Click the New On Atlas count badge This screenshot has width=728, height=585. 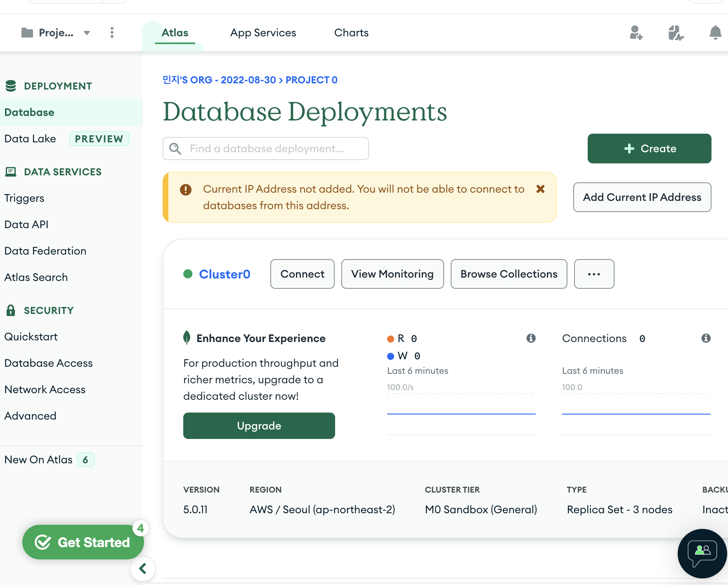click(85, 460)
